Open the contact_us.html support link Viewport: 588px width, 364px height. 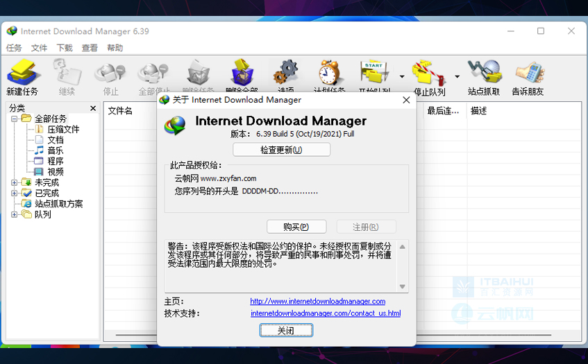click(x=326, y=313)
